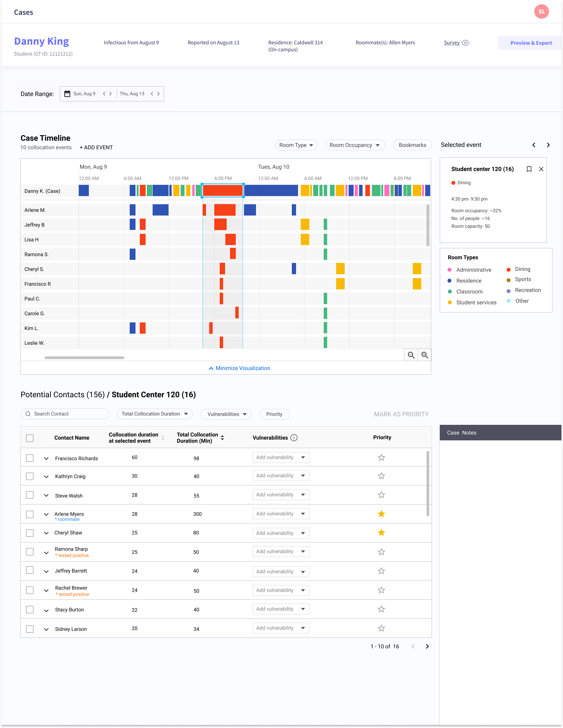Toggle the select-all contacts checkbox
This screenshot has height=728, width=563.
pyautogui.click(x=30, y=438)
